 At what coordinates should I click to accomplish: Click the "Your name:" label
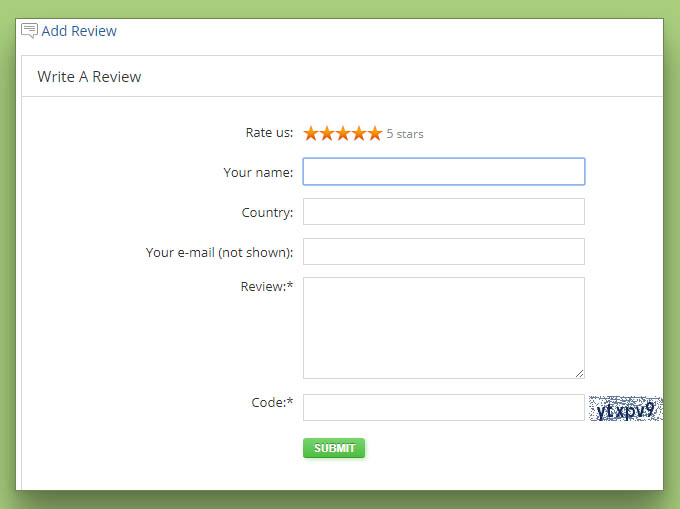tap(258, 172)
